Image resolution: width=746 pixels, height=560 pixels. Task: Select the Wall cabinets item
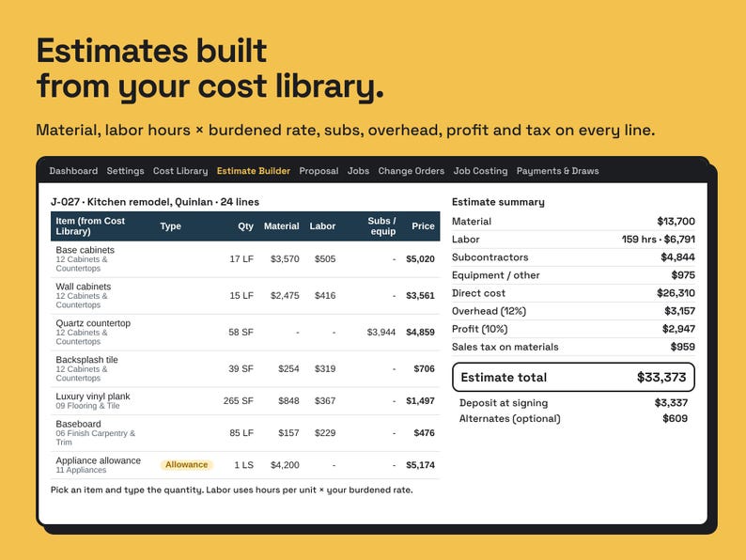tap(84, 287)
